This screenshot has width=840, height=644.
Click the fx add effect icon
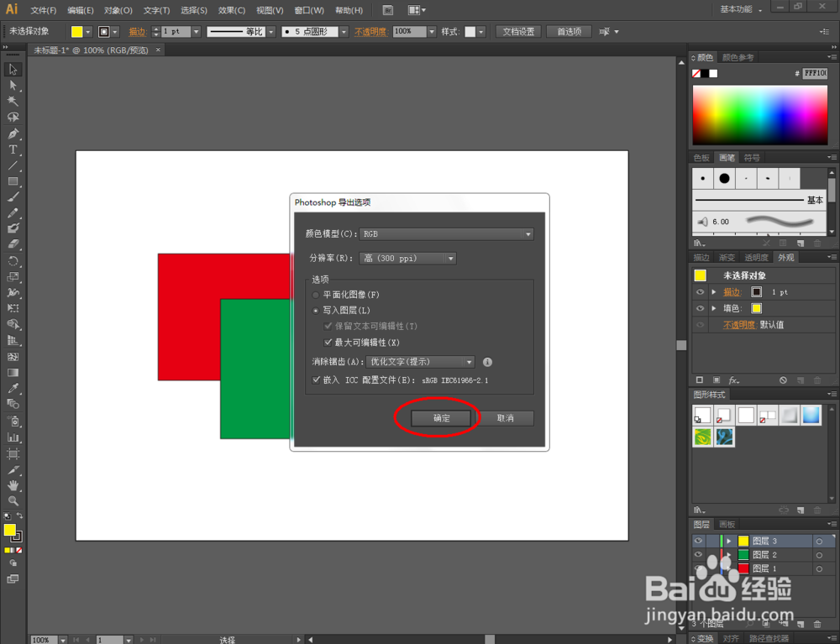pos(734,380)
